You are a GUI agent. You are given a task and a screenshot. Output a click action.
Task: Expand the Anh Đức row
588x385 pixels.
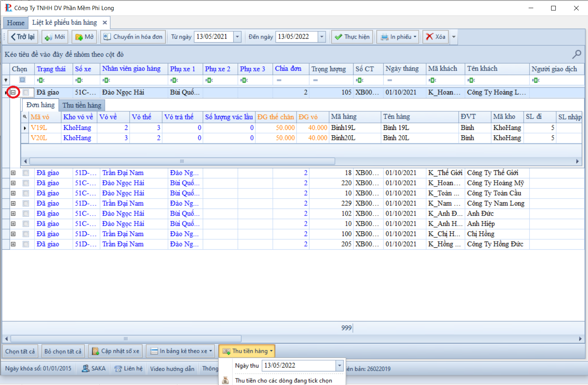point(13,214)
